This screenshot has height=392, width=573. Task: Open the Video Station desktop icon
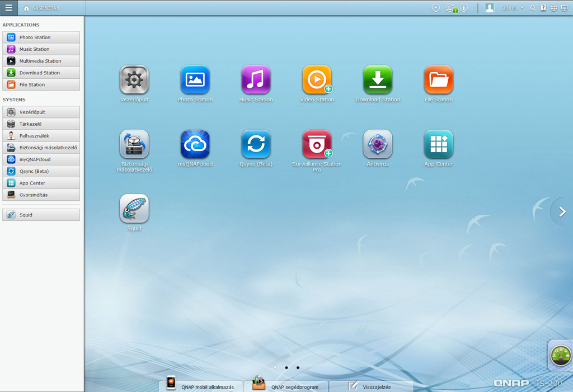[317, 79]
